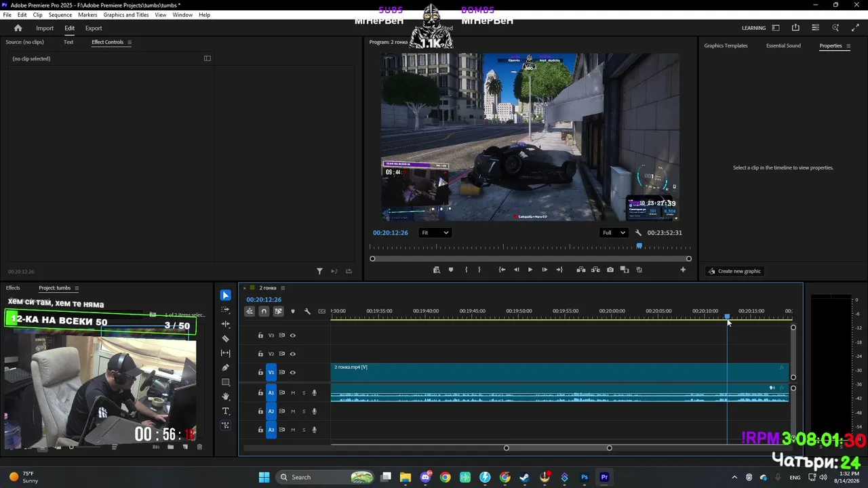This screenshot has width=868, height=488.
Task: Switch to the Graphics Templates tab
Action: tap(726, 46)
